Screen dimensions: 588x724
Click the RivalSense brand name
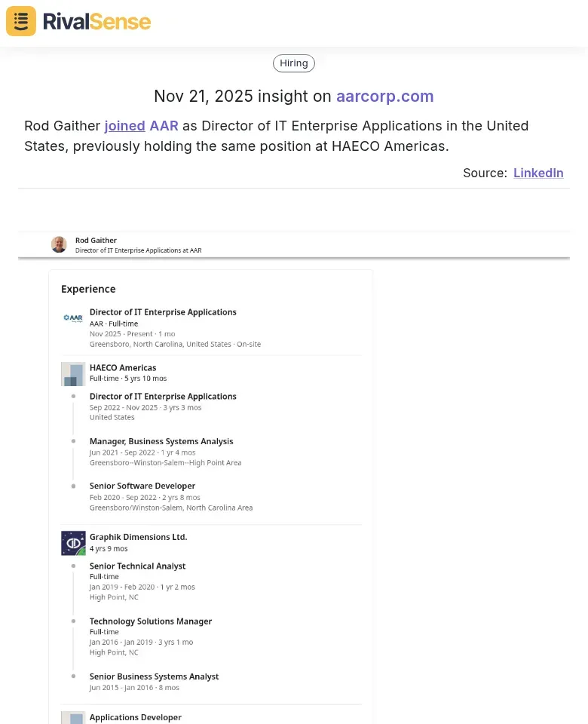point(96,21)
